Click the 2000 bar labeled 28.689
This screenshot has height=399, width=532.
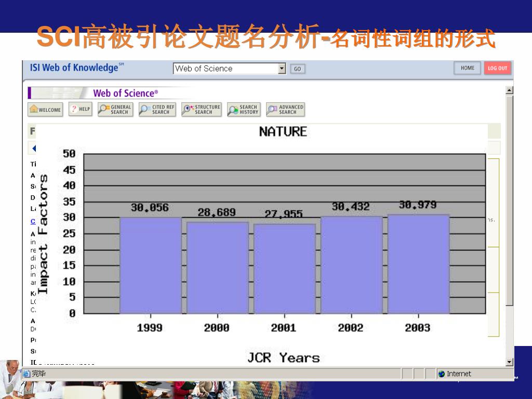(218, 268)
